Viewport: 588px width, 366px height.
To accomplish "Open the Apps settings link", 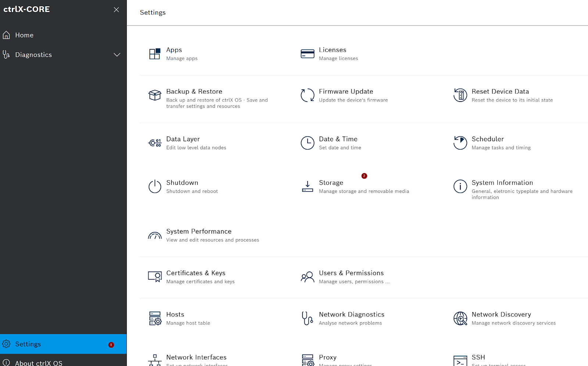I will pyautogui.click(x=174, y=50).
